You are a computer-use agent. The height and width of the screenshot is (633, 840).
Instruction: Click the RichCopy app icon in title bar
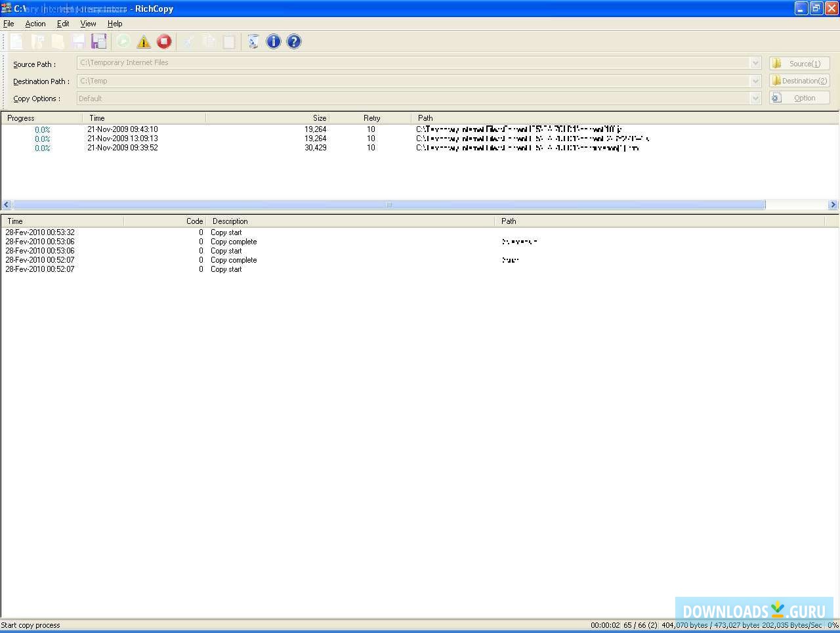pos(7,9)
